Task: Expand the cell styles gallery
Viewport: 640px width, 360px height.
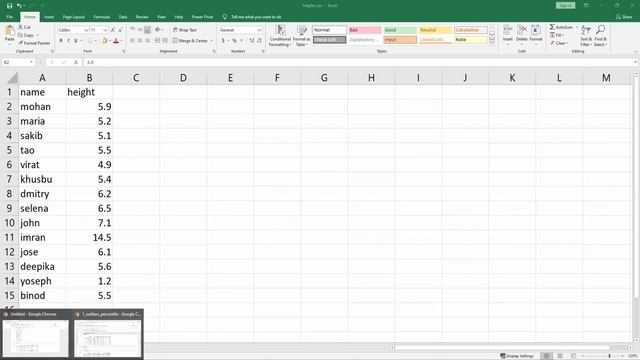Action: coord(492,42)
